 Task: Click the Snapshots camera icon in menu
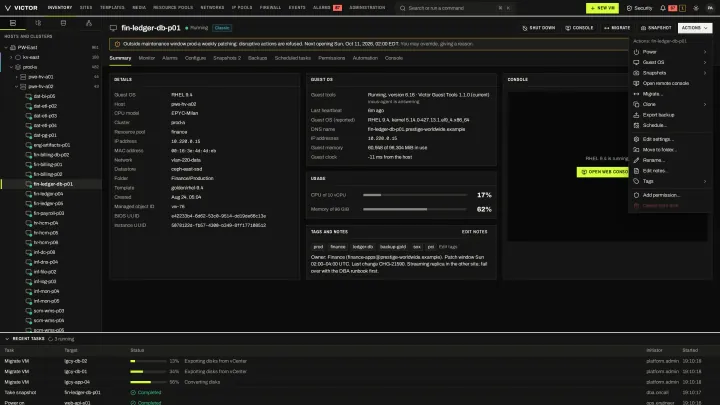(x=636, y=73)
